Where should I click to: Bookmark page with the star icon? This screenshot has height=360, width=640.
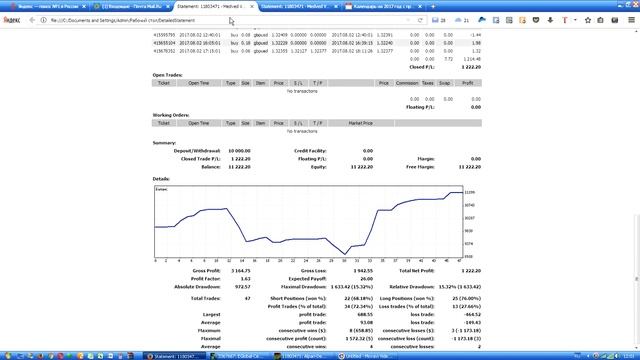click(x=588, y=20)
